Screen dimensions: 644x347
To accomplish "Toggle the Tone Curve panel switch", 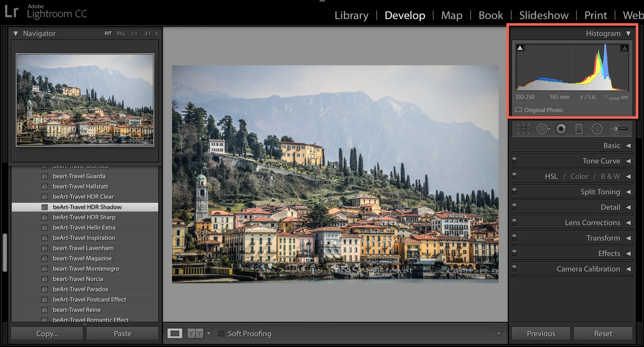I will pos(514,161).
